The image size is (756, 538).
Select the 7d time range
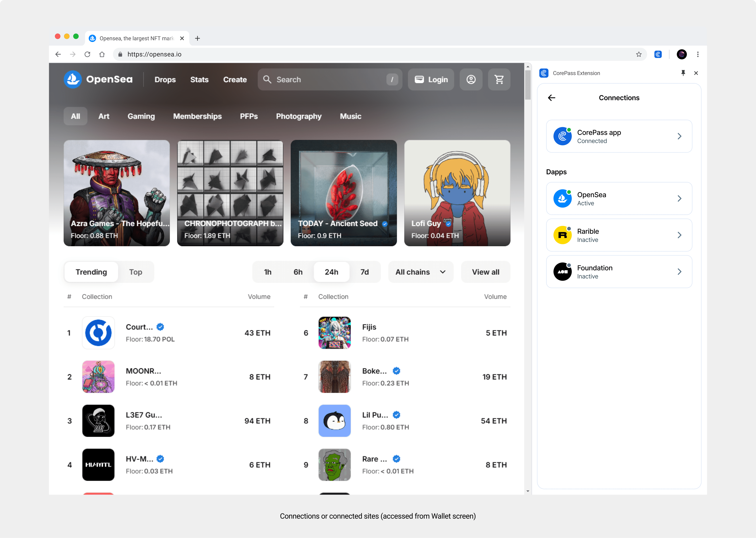point(364,272)
